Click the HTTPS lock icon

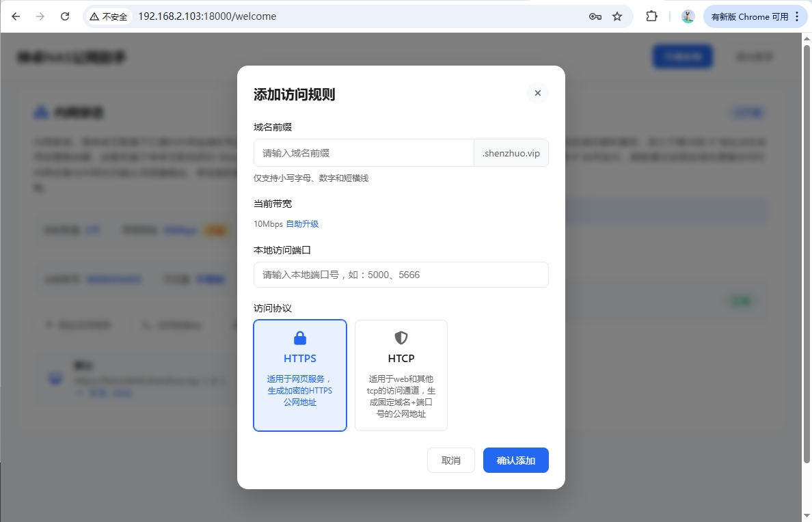[x=300, y=338]
